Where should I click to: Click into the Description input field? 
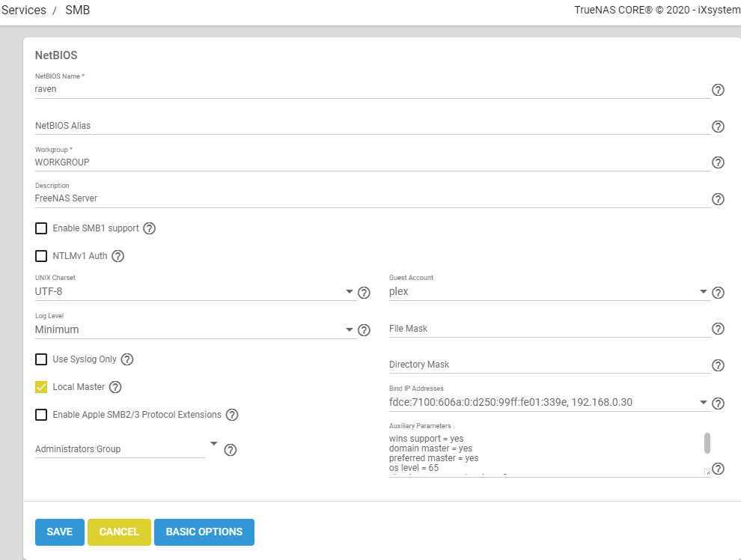(x=370, y=198)
